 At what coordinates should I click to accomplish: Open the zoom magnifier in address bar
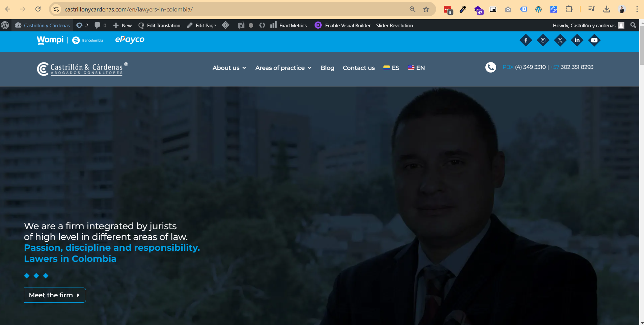tap(412, 9)
